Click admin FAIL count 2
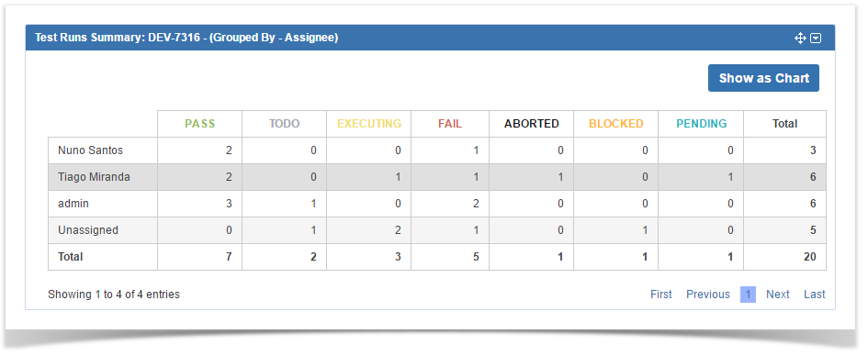This screenshot has height=356, width=868. tap(476, 204)
